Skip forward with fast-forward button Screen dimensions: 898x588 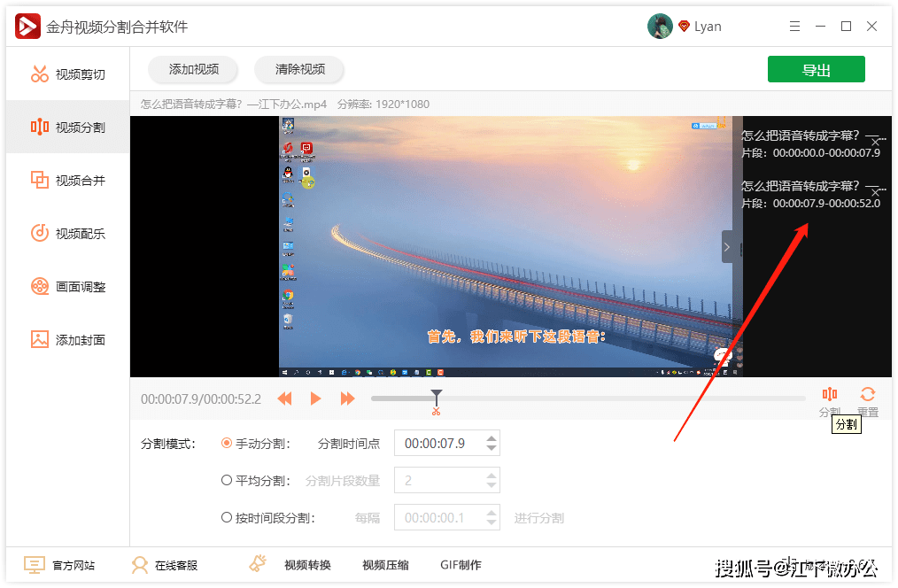point(348,398)
